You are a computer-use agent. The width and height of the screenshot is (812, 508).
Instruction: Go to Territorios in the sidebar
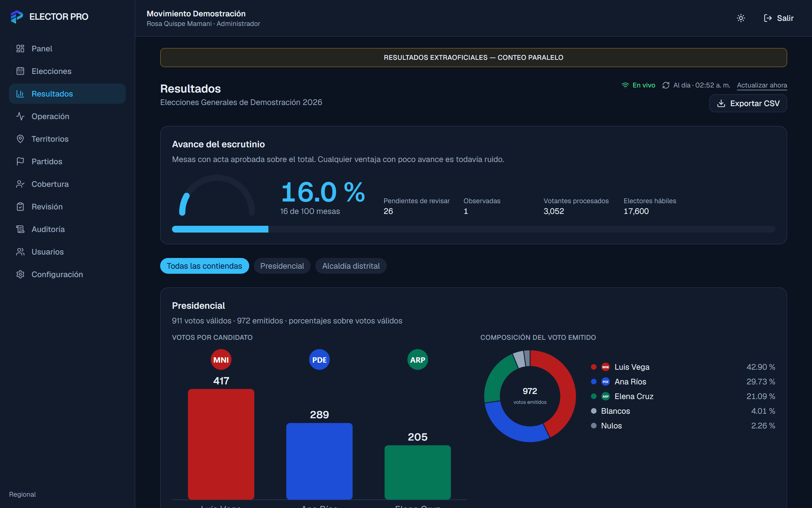coord(67,139)
